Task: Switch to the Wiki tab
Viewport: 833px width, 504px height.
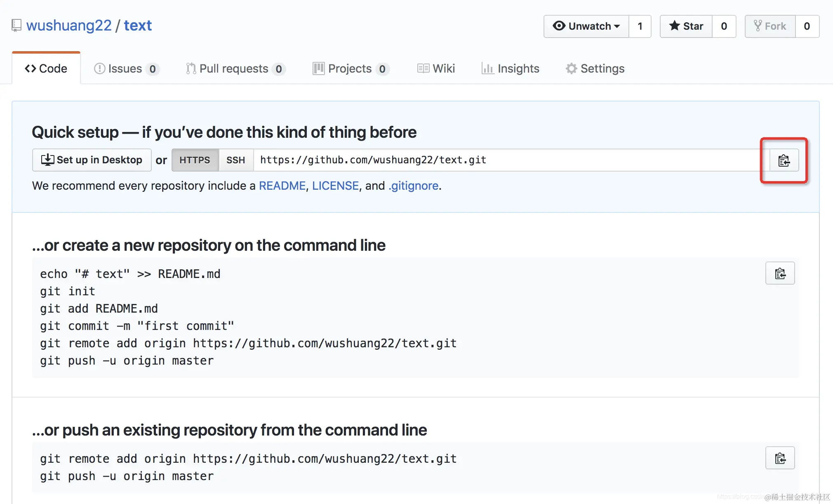Action: 436,68
